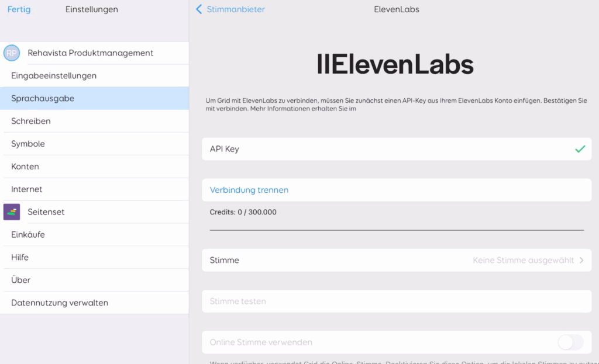599x364 pixels.
Task: Open Eingabeeinstellungen settings
Action: 94,75
